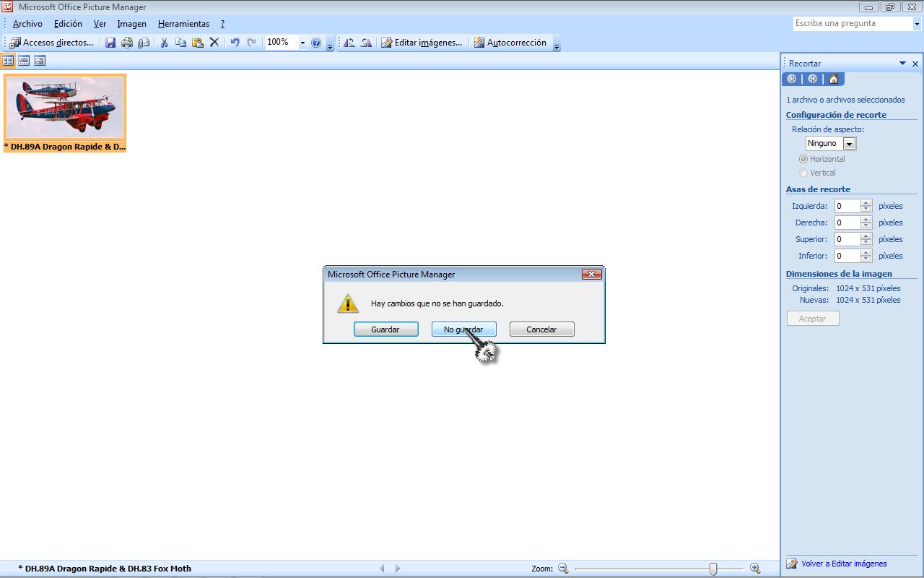Increase the Superior crop value
Screen dimensions: 924x578
(866, 236)
